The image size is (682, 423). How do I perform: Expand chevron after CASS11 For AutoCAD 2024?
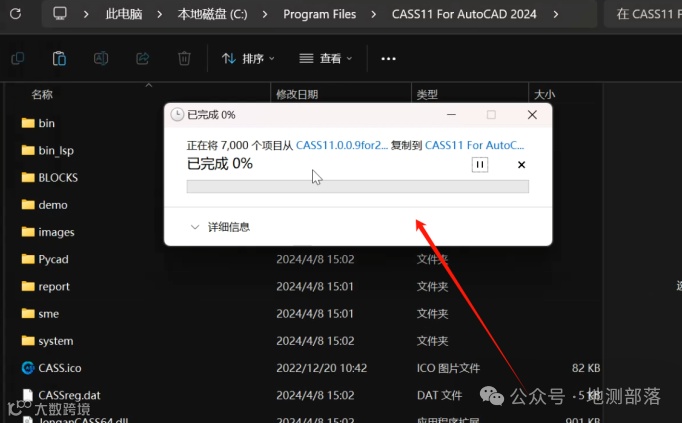click(x=555, y=14)
